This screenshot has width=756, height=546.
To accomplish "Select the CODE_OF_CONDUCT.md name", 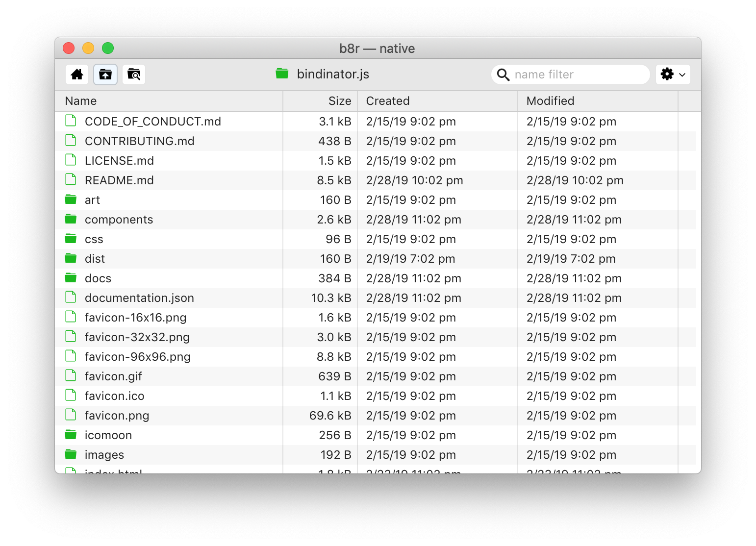I will 152,122.
